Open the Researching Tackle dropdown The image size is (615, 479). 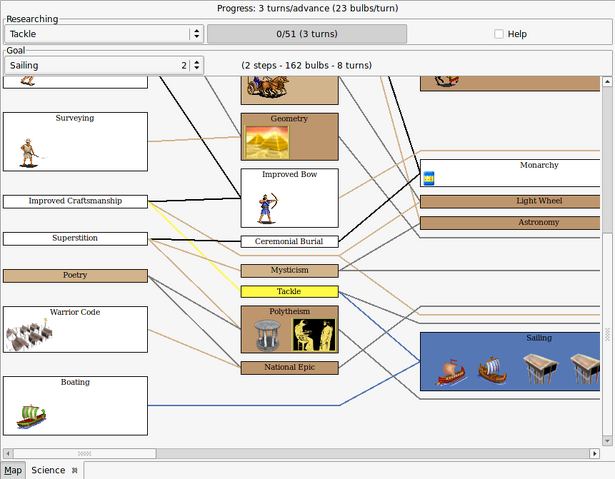[104, 34]
